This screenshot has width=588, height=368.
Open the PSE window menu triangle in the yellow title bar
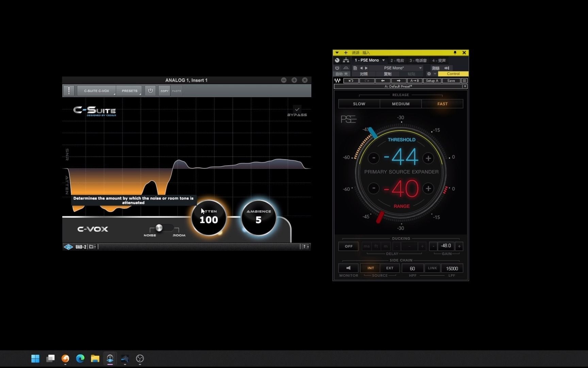[337, 52]
